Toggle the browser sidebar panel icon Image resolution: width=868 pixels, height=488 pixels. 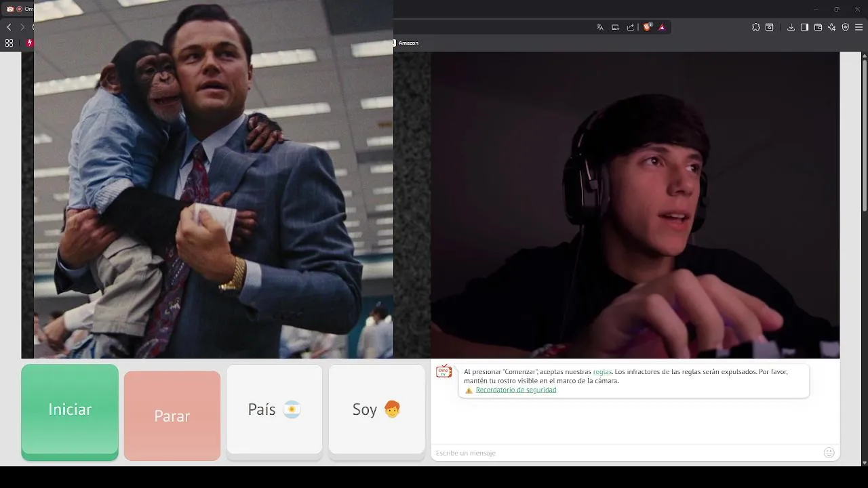[804, 27]
